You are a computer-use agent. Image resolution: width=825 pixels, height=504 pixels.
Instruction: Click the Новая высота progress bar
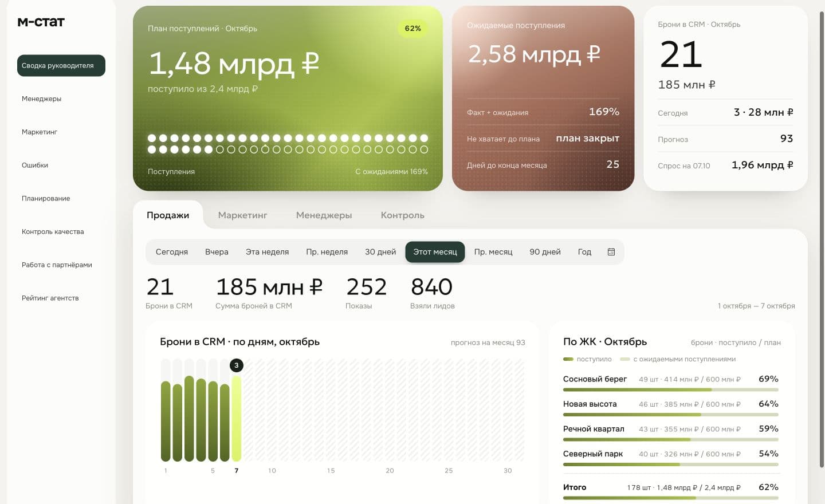(671, 415)
